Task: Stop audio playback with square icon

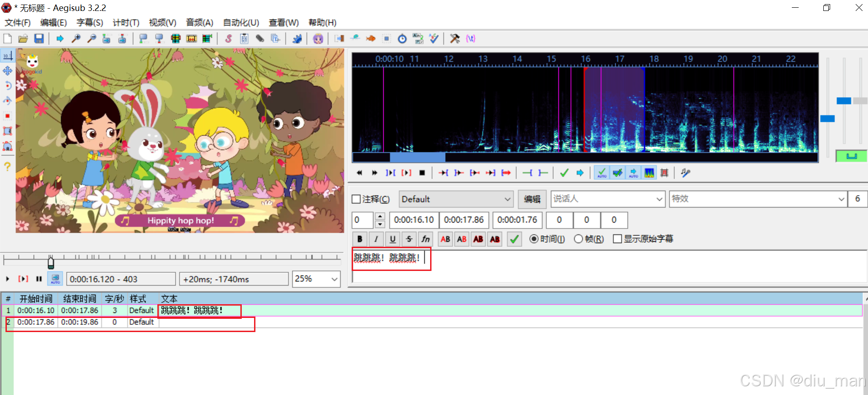Action: click(x=422, y=173)
